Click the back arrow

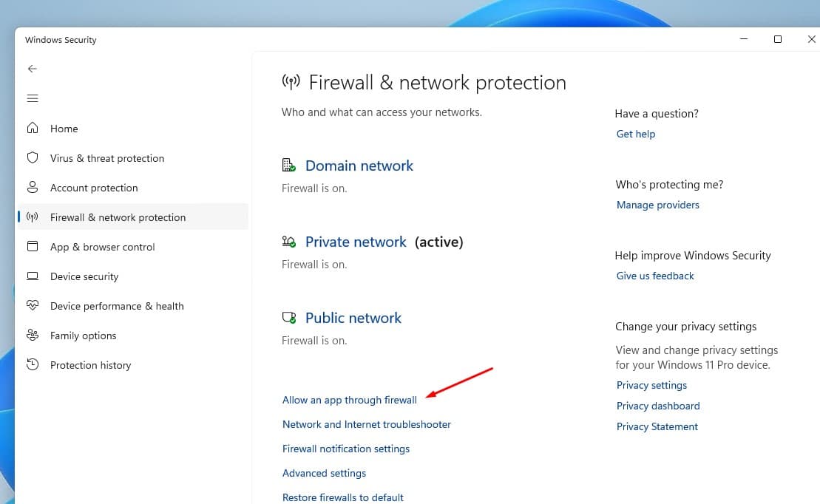(33, 68)
